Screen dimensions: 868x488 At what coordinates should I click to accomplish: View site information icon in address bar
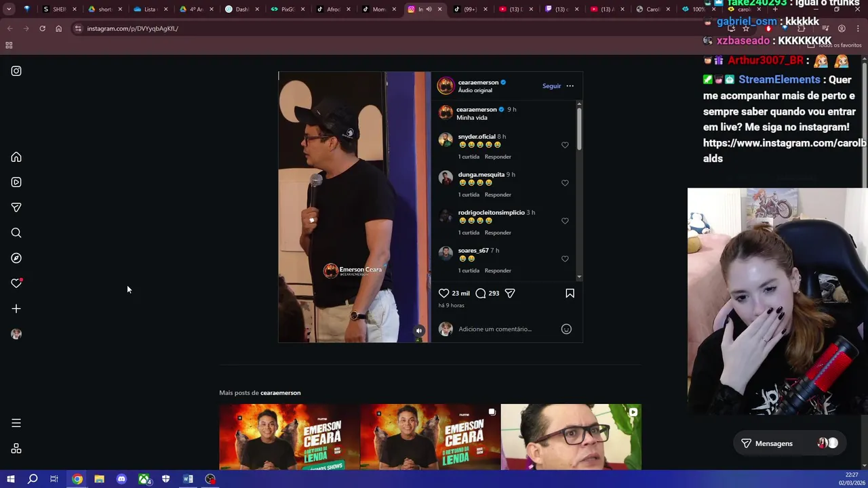(x=78, y=28)
